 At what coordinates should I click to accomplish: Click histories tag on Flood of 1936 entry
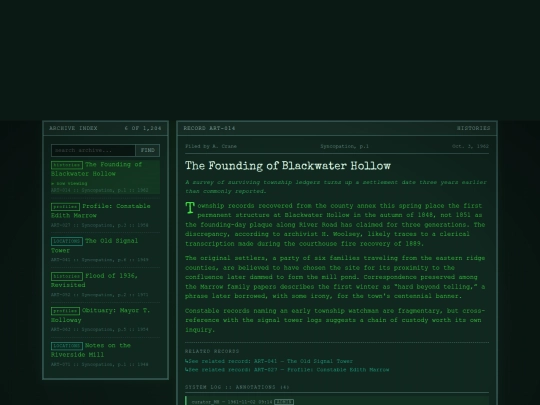(67, 276)
